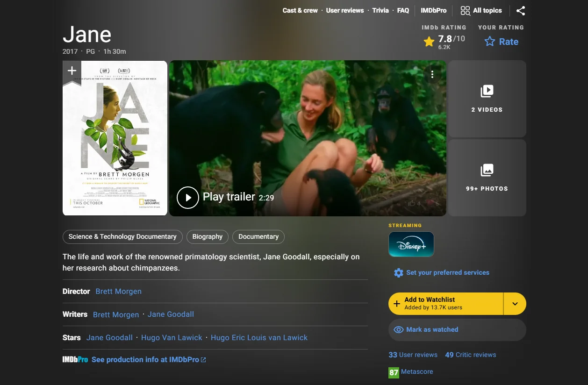Open the Trivia section
Image resolution: width=588 pixels, height=385 pixels.
click(380, 10)
